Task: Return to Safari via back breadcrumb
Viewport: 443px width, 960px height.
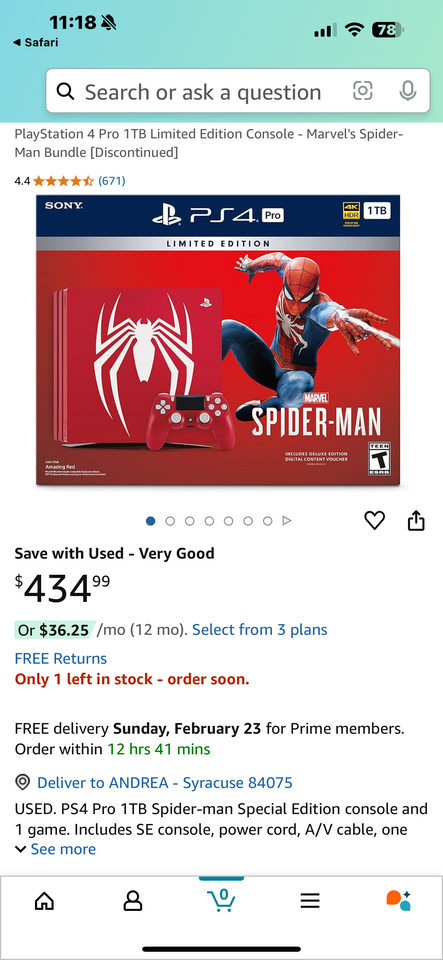Action: coord(35,42)
